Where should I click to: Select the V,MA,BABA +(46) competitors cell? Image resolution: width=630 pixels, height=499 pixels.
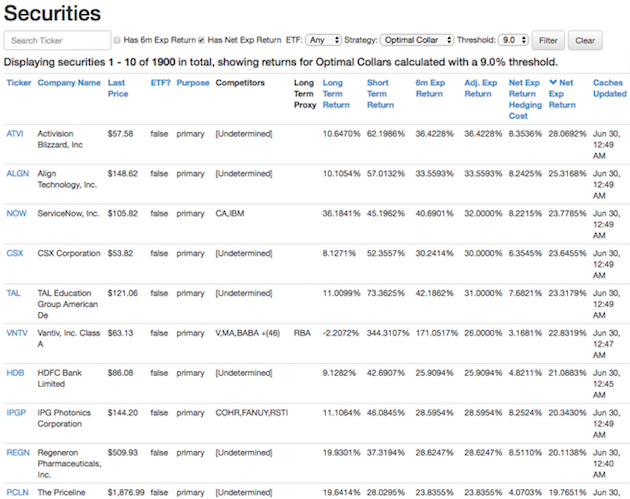(x=248, y=333)
